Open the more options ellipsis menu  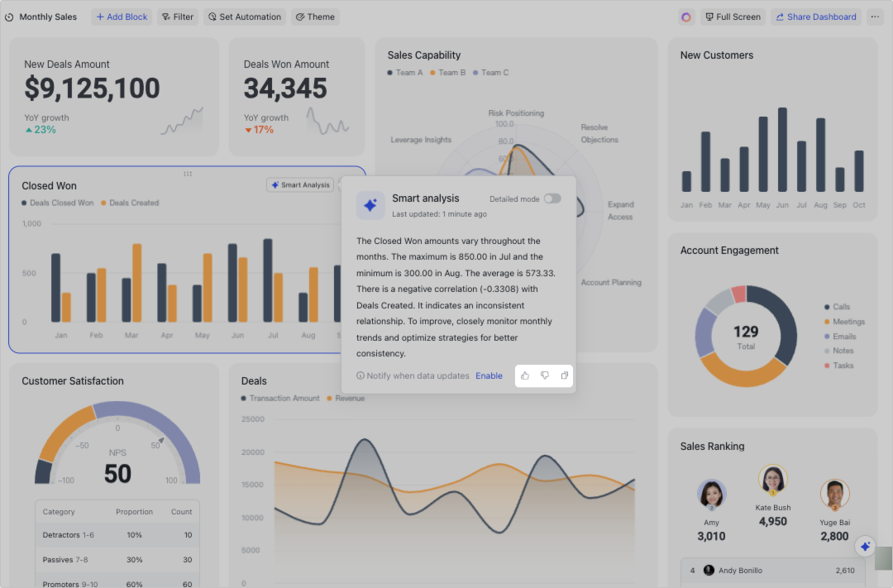(x=875, y=17)
